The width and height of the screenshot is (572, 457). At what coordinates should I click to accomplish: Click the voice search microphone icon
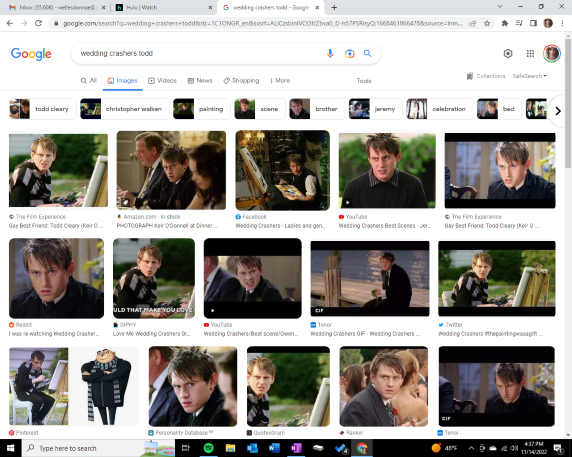click(x=330, y=54)
